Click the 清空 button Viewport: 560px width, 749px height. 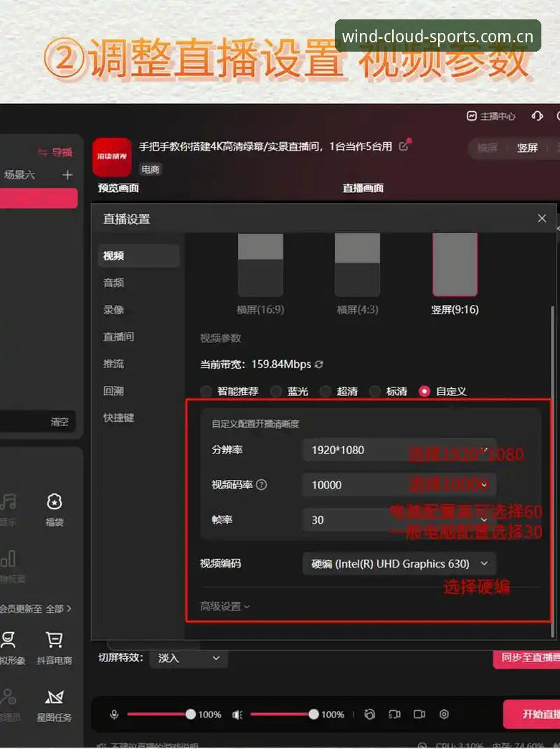[x=60, y=422]
